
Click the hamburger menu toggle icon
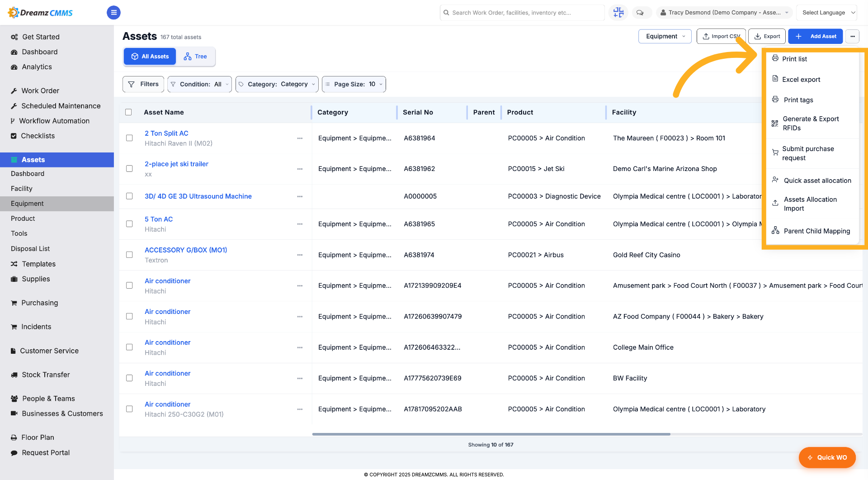[113, 13]
